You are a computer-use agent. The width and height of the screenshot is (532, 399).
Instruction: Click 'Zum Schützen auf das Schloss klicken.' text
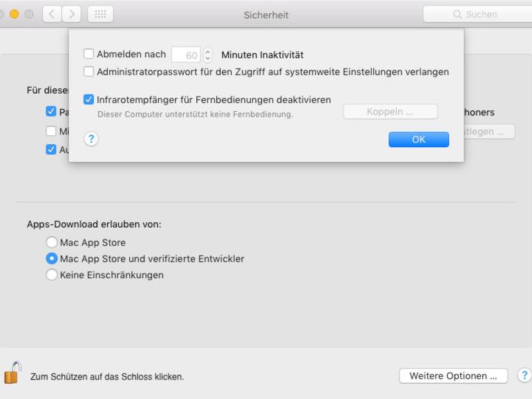tap(107, 377)
